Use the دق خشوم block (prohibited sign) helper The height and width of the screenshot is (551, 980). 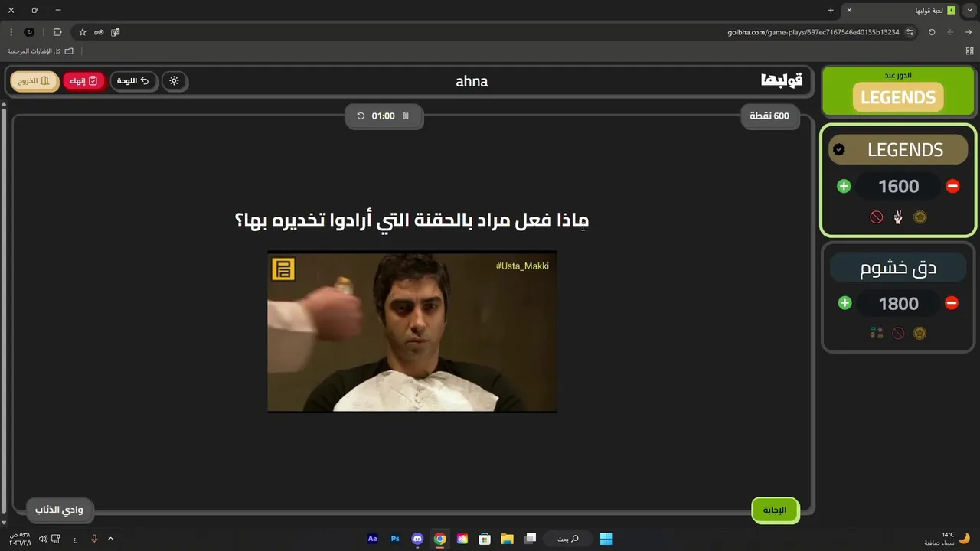click(899, 333)
